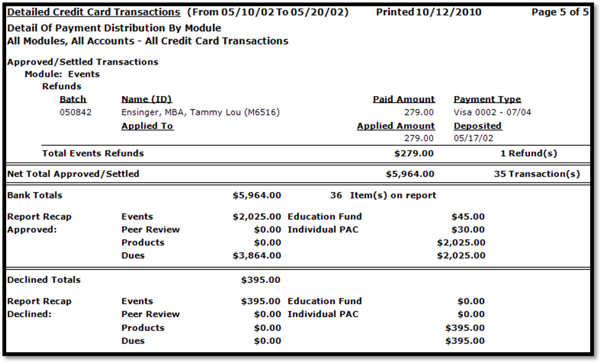
Task: Click the Applied Amount header
Action: point(396,126)
